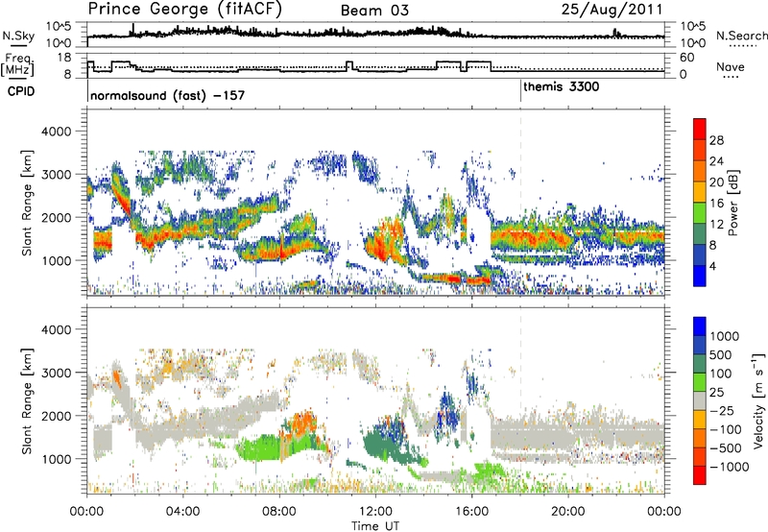Screen dimensions: 768x532
Task: Click the "-500" Velocity color bar value
Action: (x=726, y=448)
